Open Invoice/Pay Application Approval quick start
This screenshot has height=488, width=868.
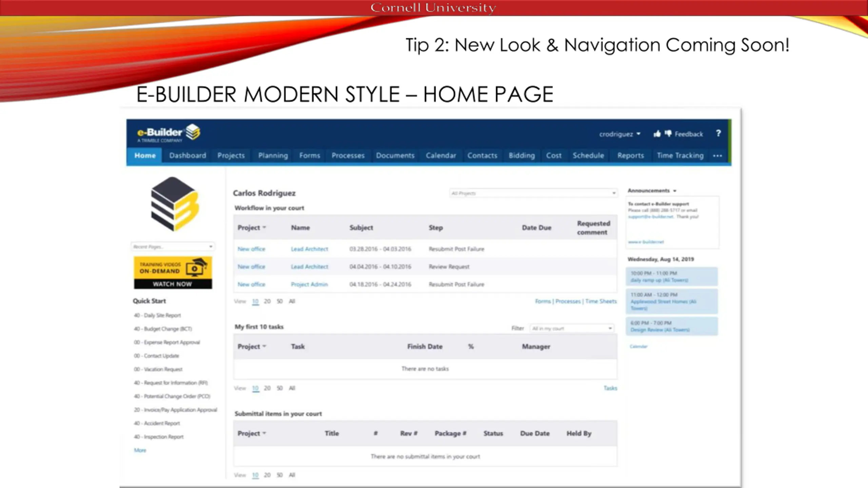coord(175,410)
